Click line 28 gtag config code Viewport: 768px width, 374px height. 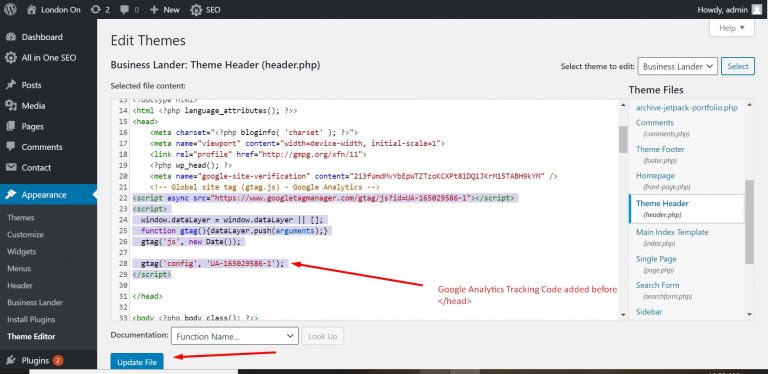[212, 263]
